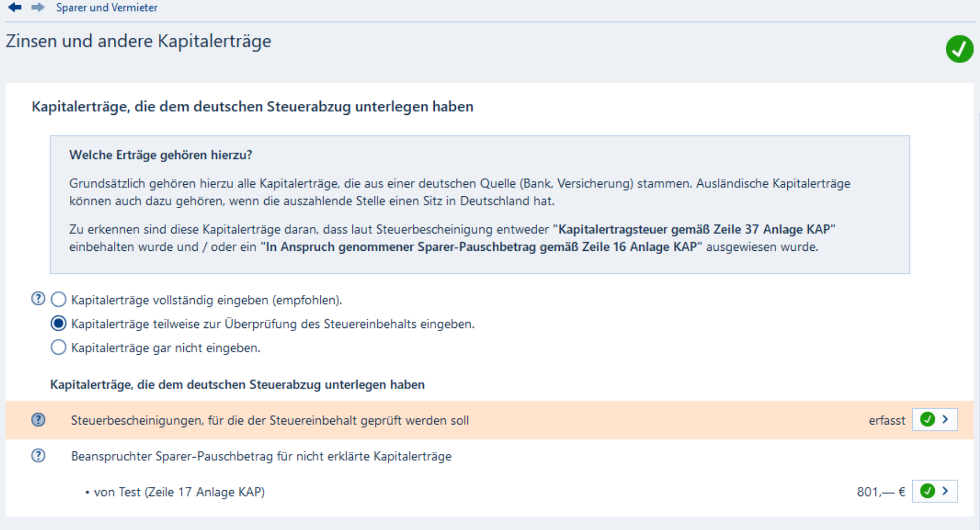Click the 'erfasst' status label
Image resolution: width=980 pixels, height=530 pixels.
[x=887, y=420]
